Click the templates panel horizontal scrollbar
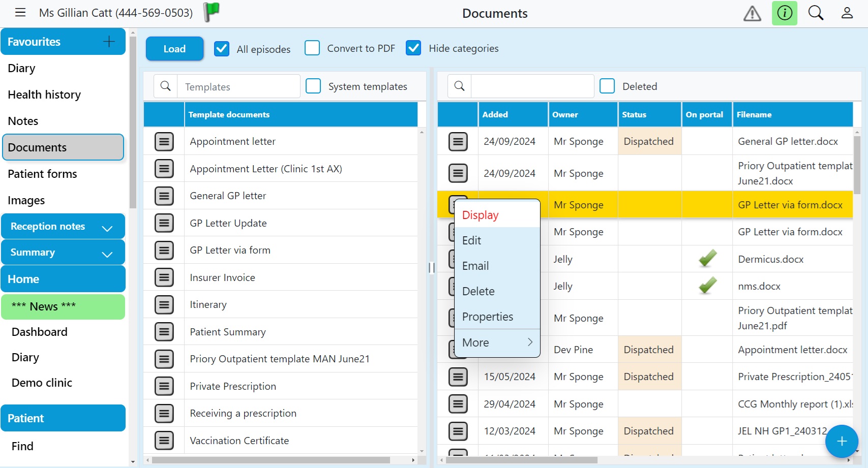Screen dimensions: 868x468 tap(271, 460)
